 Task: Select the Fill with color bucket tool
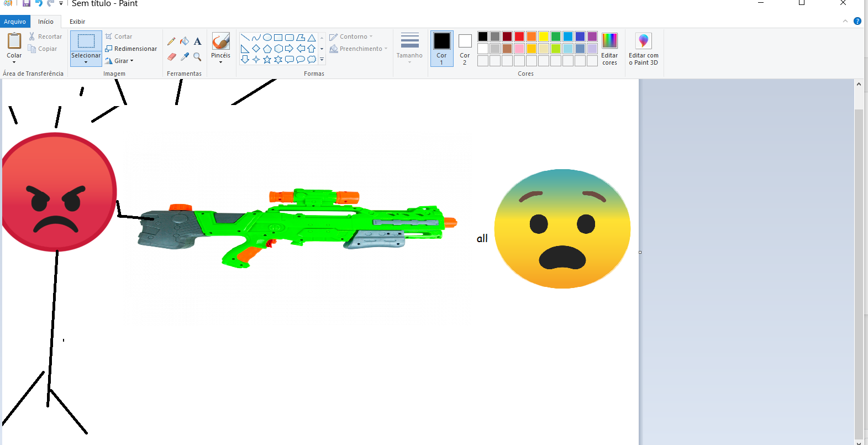coord(185,41)
